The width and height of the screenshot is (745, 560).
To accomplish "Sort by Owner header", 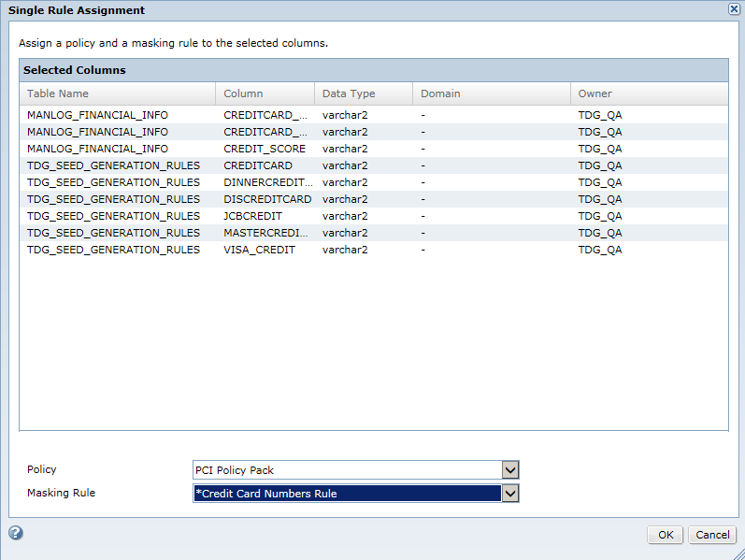I will click(x=650, y=93).
